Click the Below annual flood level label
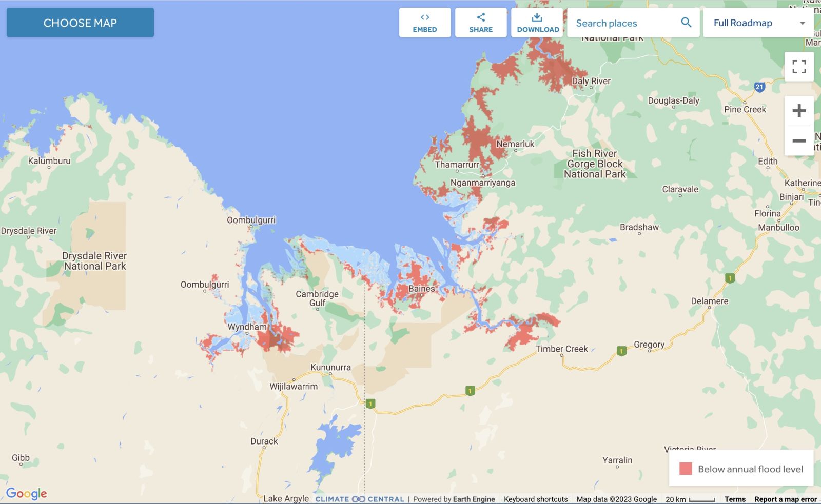This screenshot has width=821, height=504. point(750,469)
